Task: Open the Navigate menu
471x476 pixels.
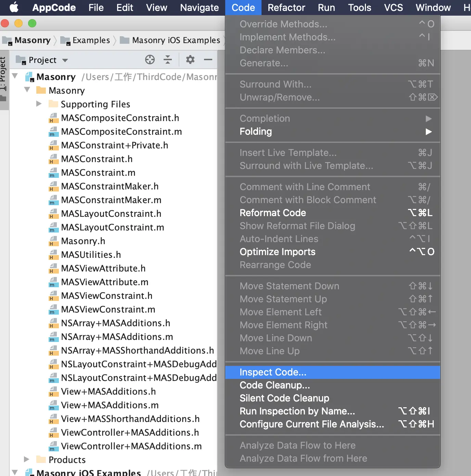Action: point(200,8)
